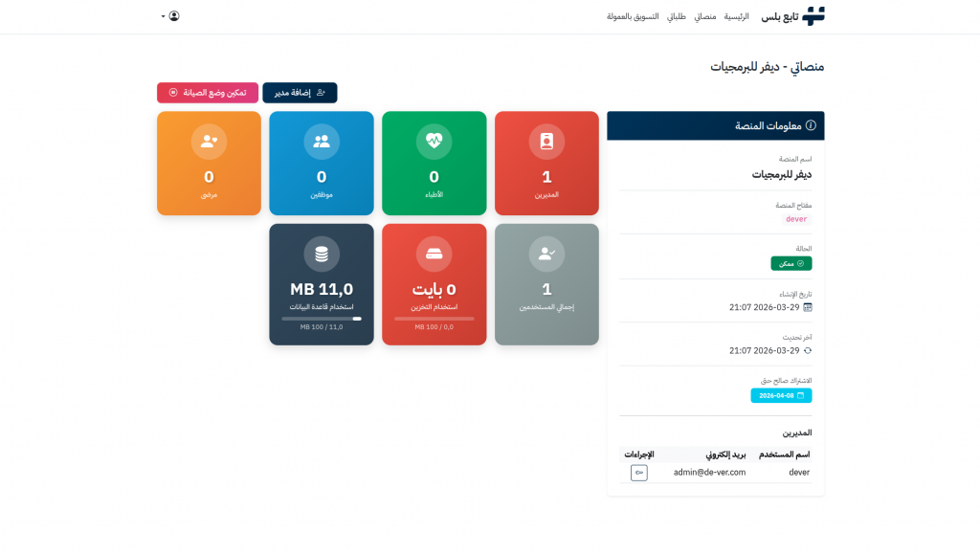Click the إضافة مدير button
The width and height of the screenshot is (980, 555).
pyautogui.click(x=300, y=93)
